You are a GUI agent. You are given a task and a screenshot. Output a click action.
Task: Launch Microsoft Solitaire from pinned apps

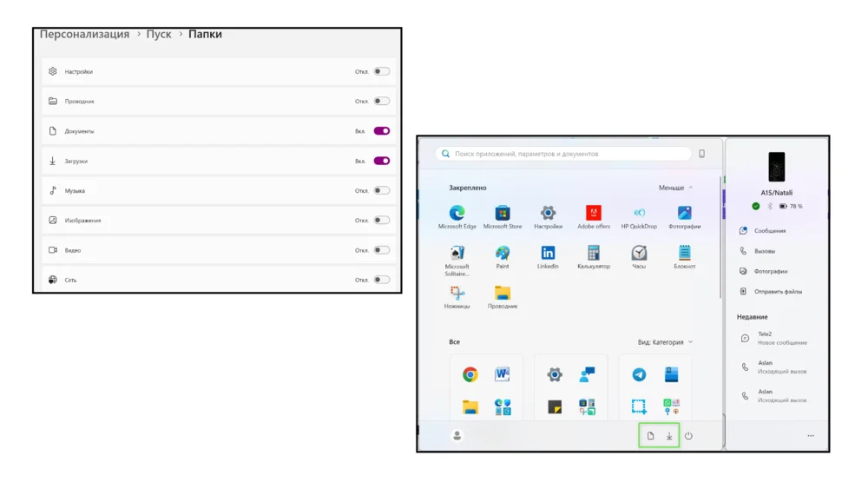click(x=457, y=261)
